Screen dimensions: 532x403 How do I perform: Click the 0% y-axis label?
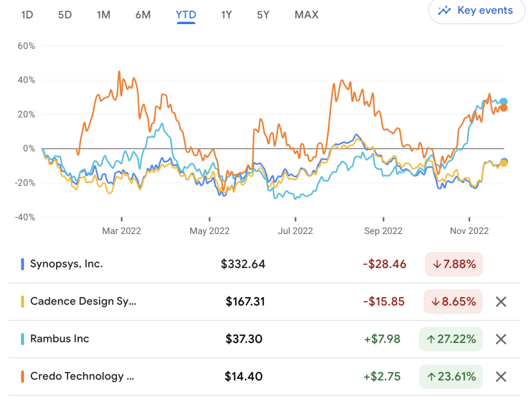point(29,148)
